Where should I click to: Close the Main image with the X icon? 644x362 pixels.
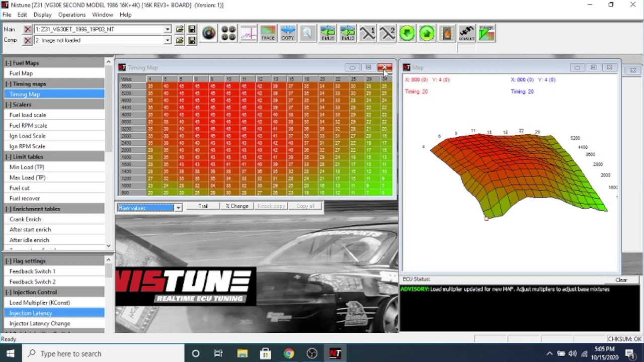[x=28, y=30]
